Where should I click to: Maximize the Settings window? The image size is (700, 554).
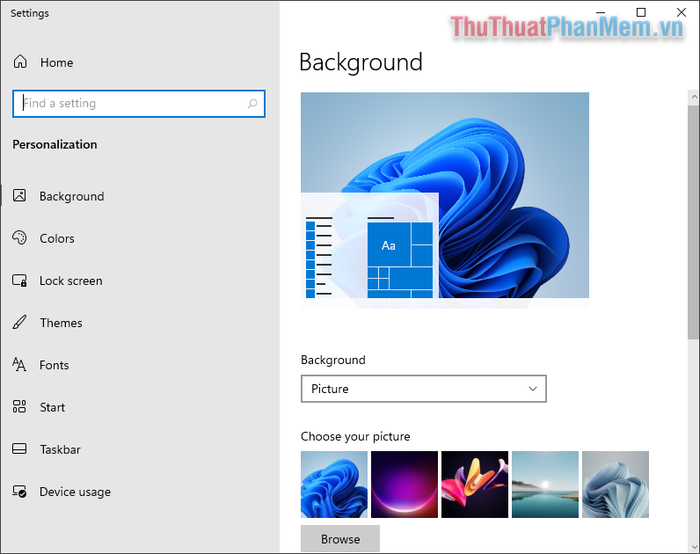click(641, 12)
